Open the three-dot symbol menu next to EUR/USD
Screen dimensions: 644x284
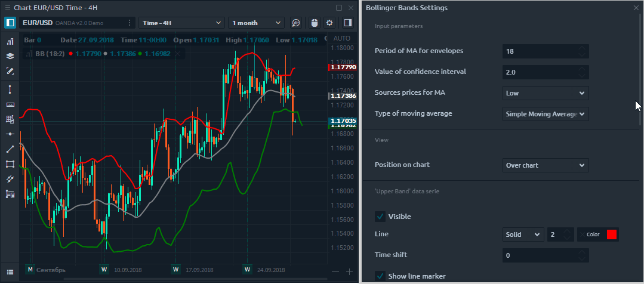click(x=130, y=23)
